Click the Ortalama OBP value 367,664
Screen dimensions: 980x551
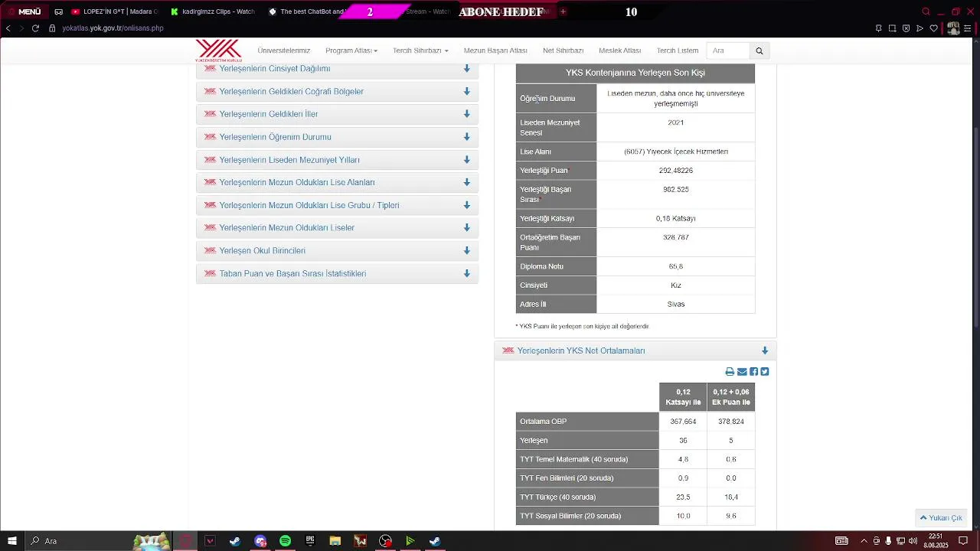[683, 422]
